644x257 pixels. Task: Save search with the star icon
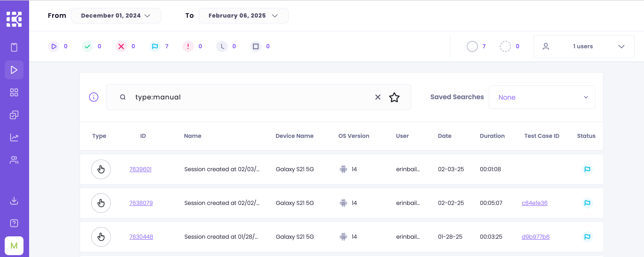(394, 97)
